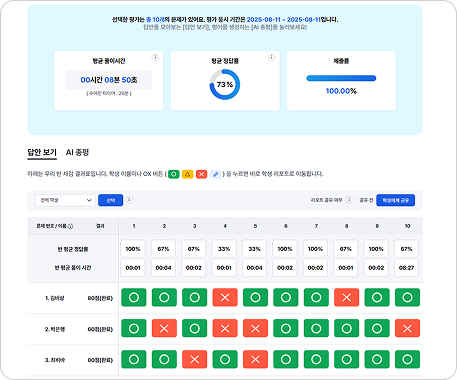Open student 1's question 5 O result
Viewport: 457px width, 380px height.
click(255, 297)
